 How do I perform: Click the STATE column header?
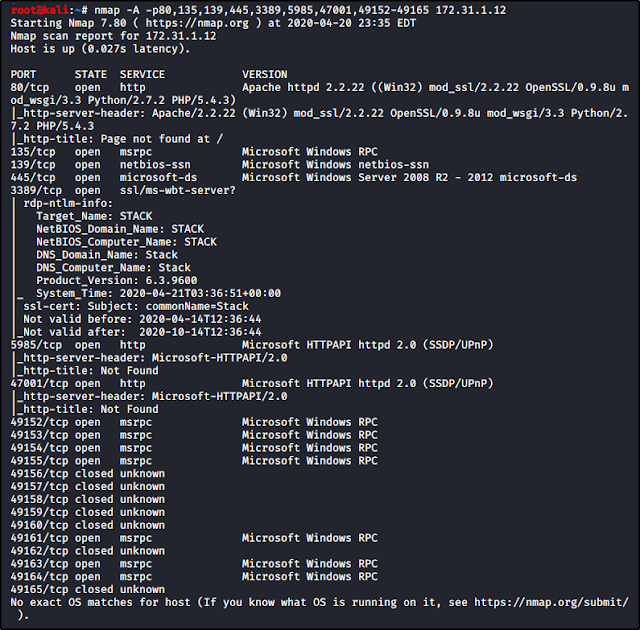91,74
